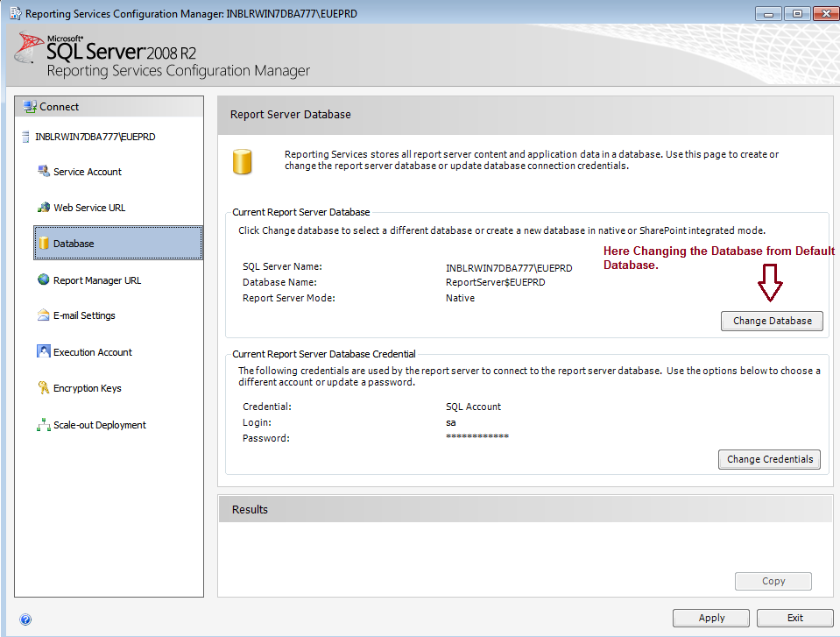Select the INBLRWIN7DBA777\EUEPRD server node
The height and width of the screenshot is (637, 840).
tap(95, 137)
